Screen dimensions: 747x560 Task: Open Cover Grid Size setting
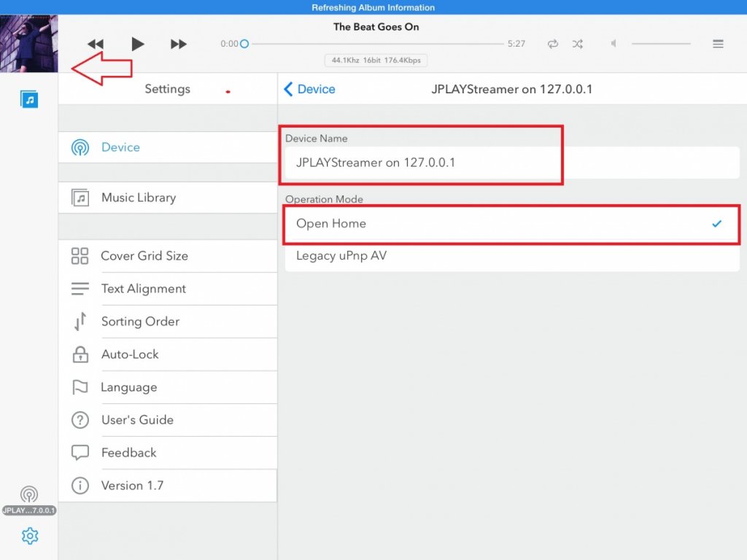[168, 256]
